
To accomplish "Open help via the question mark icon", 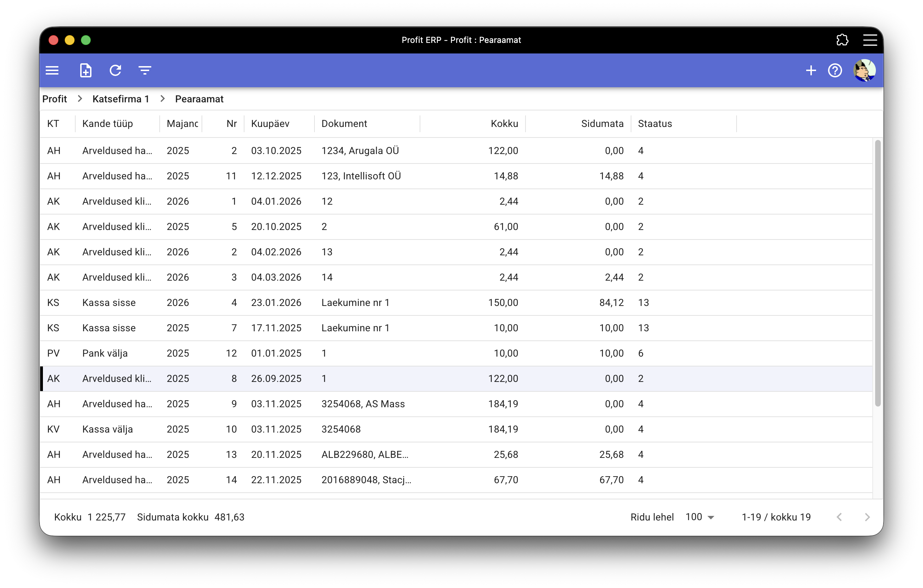I will pos(835,71).
